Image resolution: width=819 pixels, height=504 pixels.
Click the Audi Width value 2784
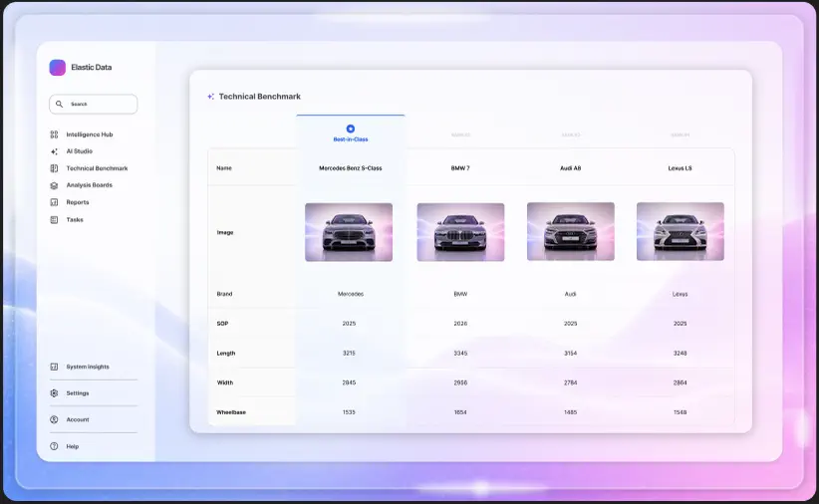coord(570,382)
